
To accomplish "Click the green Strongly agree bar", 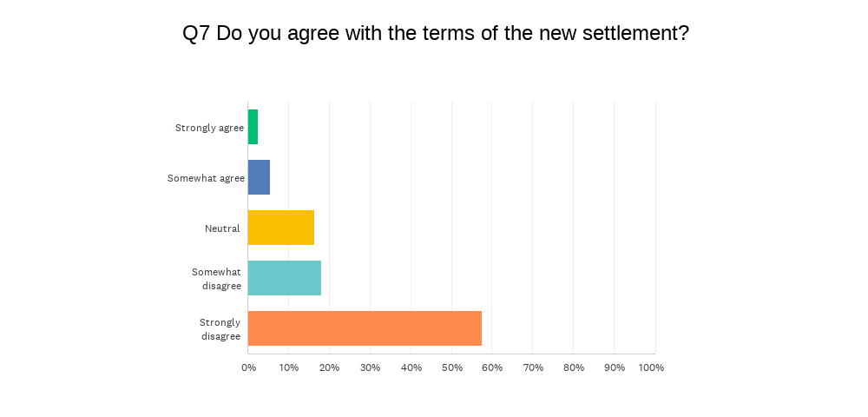I will (x=253, y=127).
